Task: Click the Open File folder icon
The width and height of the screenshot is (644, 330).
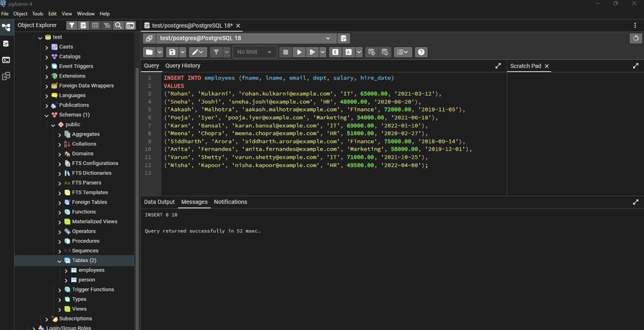Action: pos(149,52)
